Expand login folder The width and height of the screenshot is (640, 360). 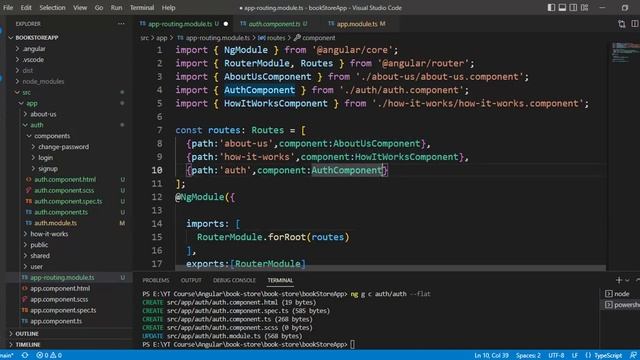(x=45, y=158)
